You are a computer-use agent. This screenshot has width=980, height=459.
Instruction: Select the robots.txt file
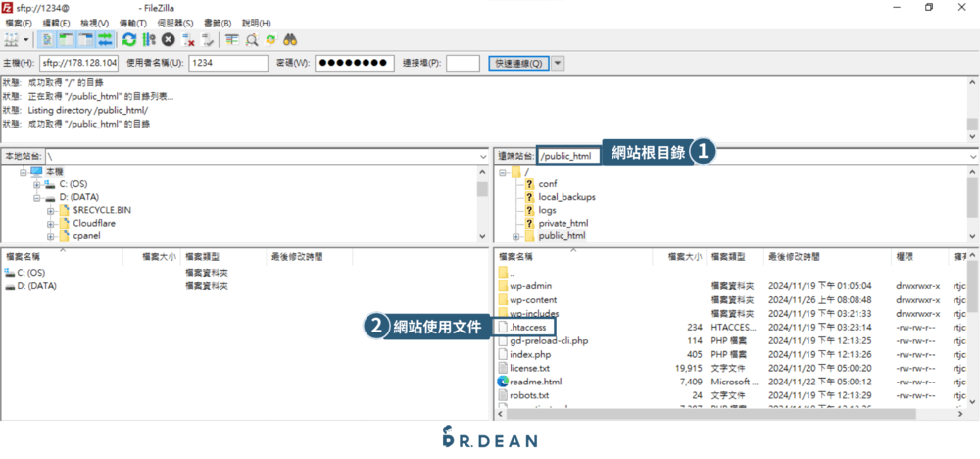click(529, 395)
